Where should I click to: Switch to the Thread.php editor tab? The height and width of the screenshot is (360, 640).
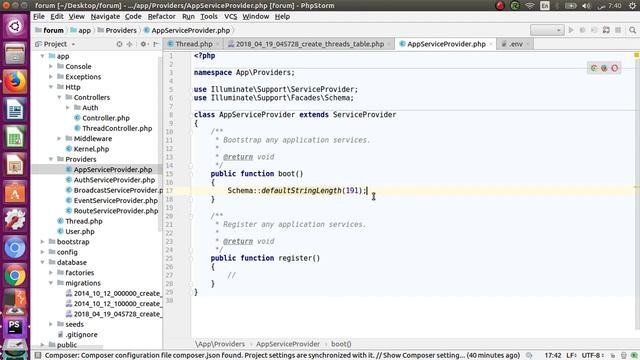pyautogui.click(x=194, y=44)
